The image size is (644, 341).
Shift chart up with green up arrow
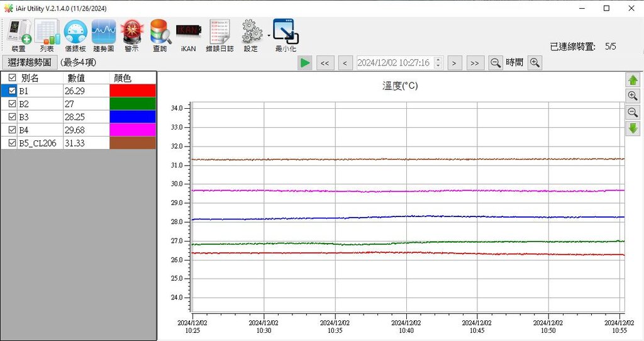(x=633, y=80)
